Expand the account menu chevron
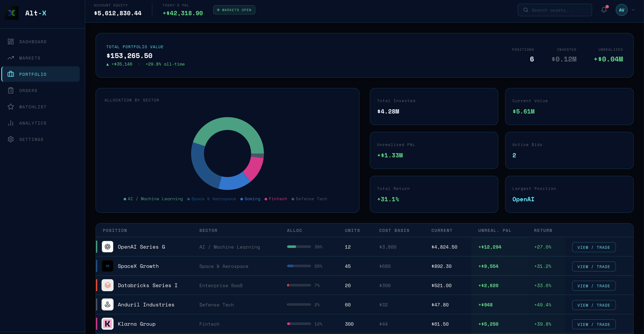The height and width of the screenshot is (334, 644). click(633, 10)
